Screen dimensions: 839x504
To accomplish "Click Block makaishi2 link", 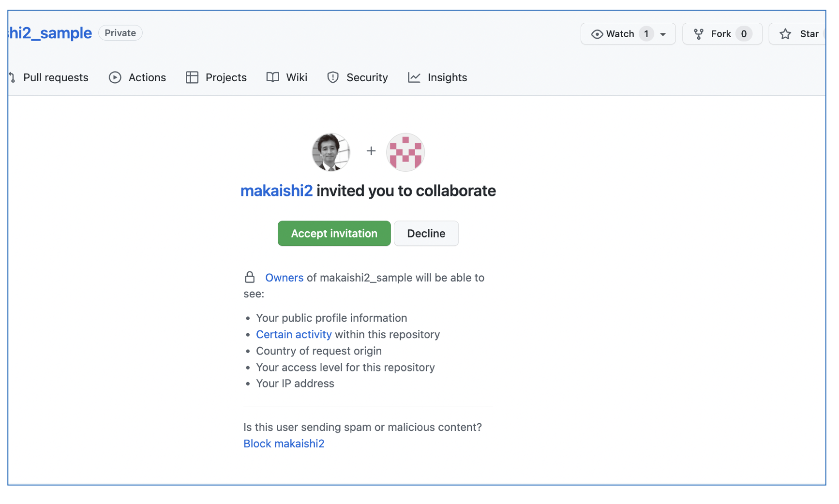I will pyautogui.click(x=284, y=444).
